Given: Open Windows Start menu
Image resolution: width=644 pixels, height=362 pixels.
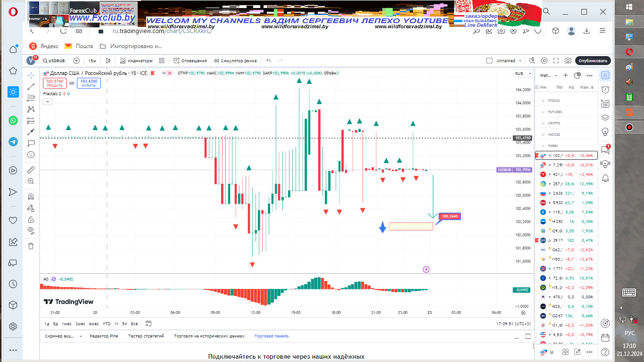Looking at the screenshot, I should [629, 7].
